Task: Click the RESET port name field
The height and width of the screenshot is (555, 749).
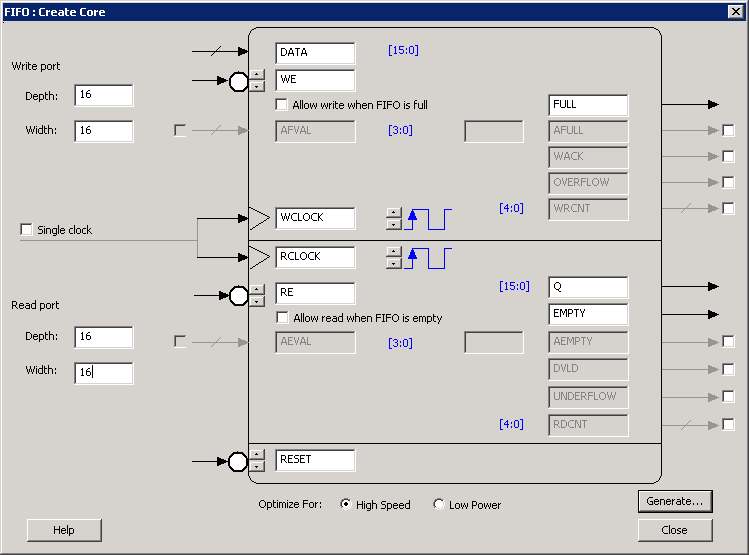Action: pos(315,460)
